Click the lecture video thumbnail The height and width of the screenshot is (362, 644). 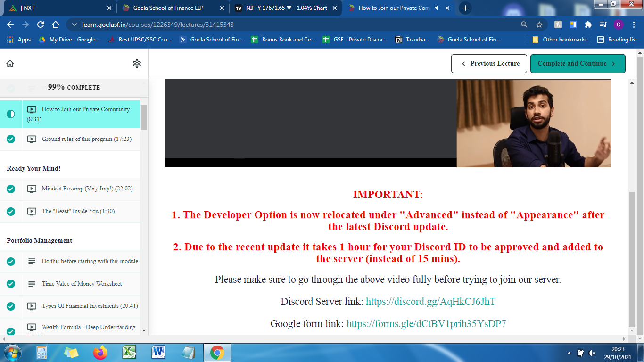[388, 123]
